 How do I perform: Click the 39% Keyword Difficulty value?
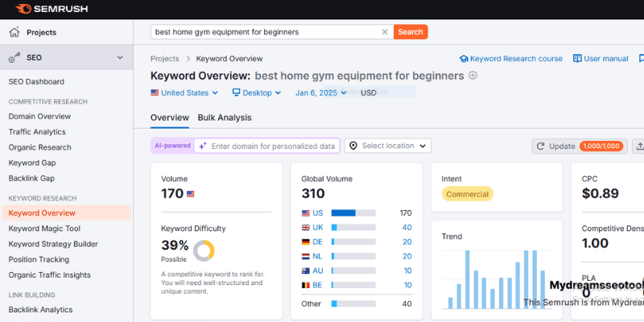point(175,246)
